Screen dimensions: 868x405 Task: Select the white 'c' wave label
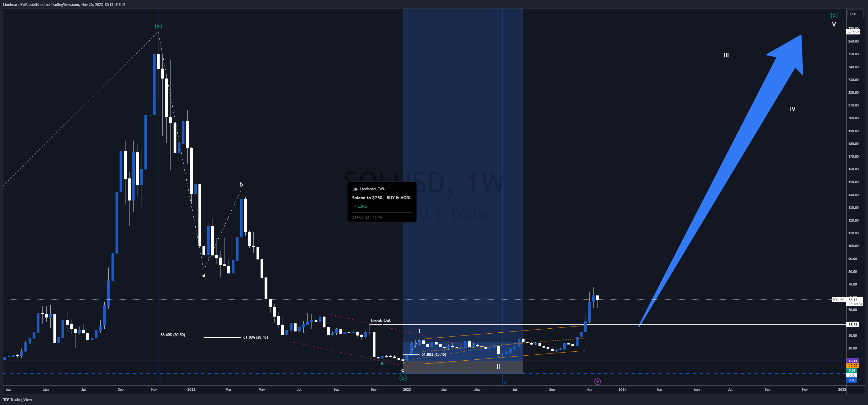(402, 370)
